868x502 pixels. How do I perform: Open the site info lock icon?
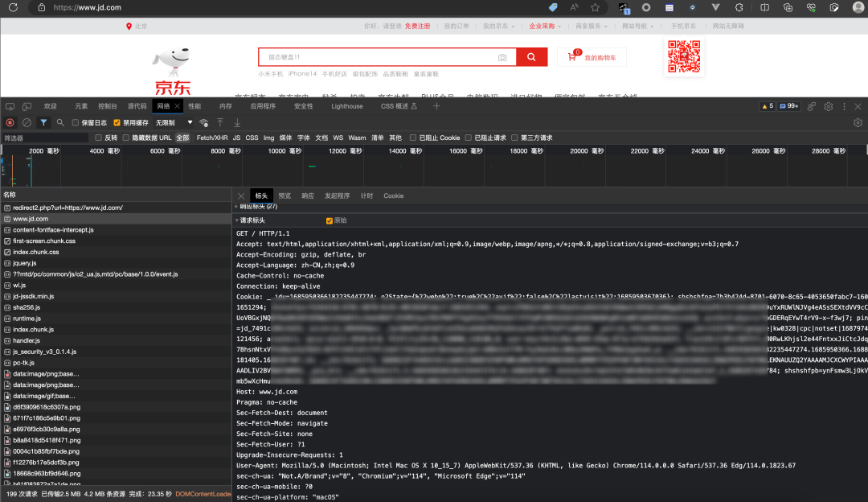point(42,8)
